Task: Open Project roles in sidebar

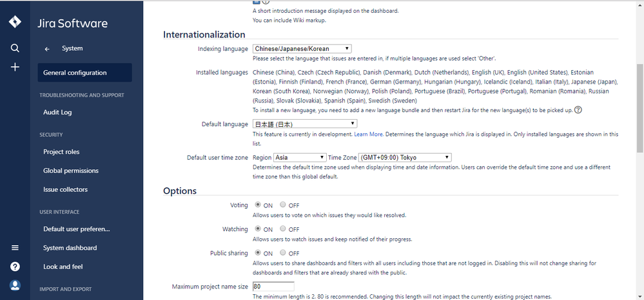Action: (61, 152)
